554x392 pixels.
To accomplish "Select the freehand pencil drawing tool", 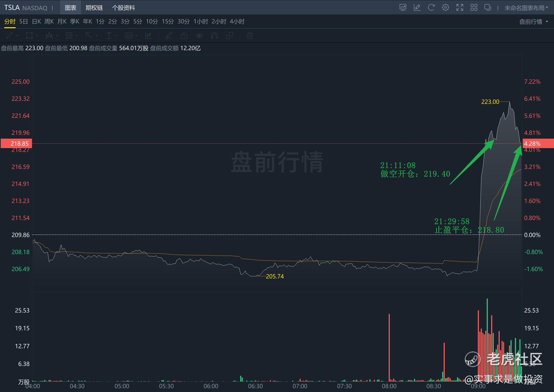I will [x=169, y=36].
